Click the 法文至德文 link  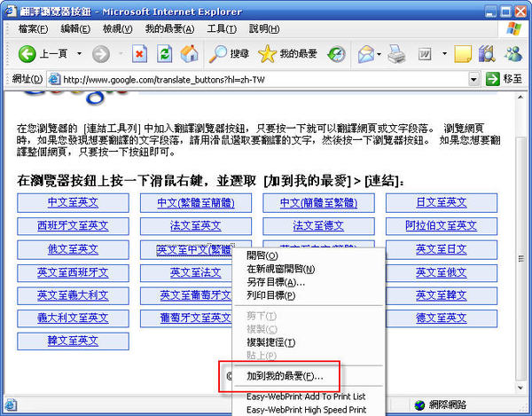click(x=318, y=225)
